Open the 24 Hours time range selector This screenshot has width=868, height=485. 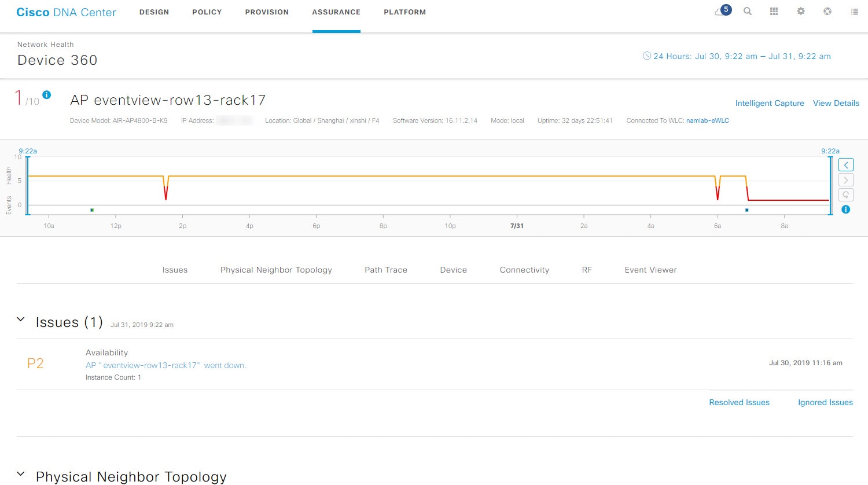tap(737, 56)
